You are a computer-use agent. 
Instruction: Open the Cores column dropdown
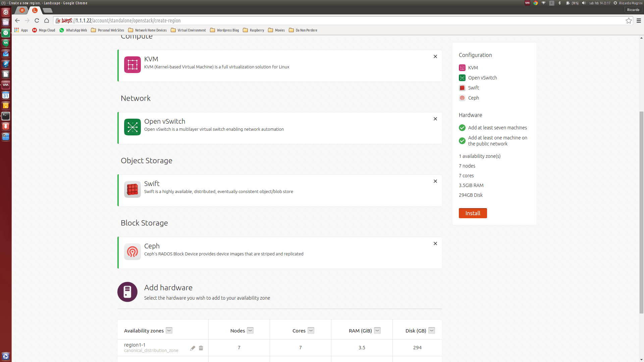[311, 330]
